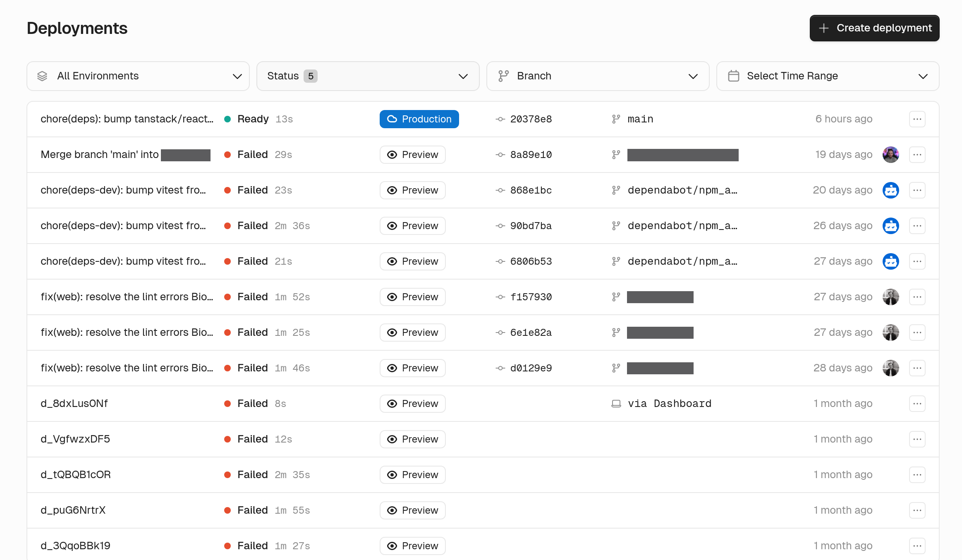Viewport: 962px width, 560px height.
Task: Open more options for the 868e1bc deployment
Action: tap(917, 190)
